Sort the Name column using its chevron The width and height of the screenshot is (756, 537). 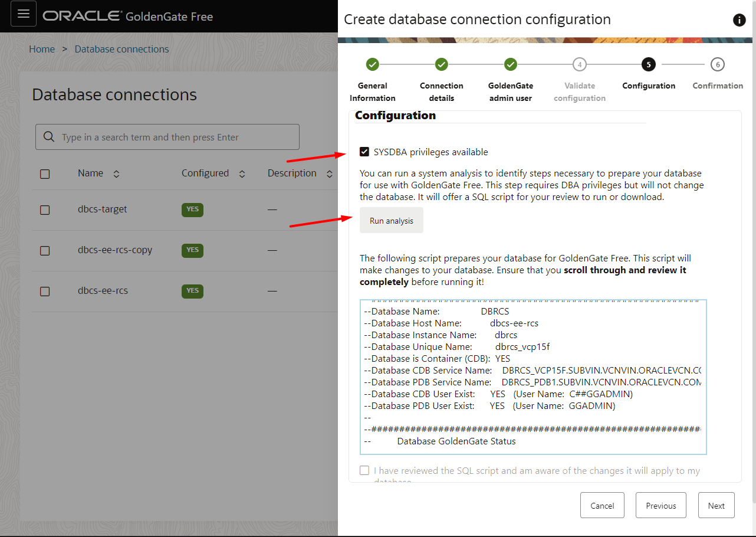click(x=116, y=173)
